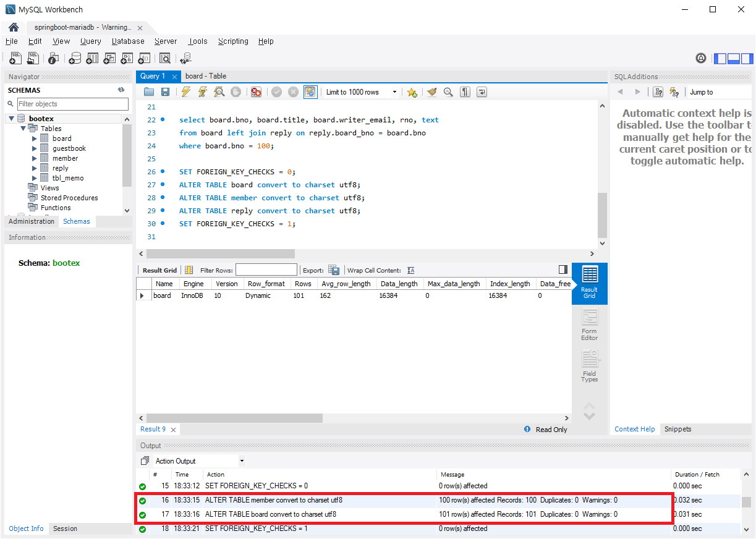The width and height of the screenshot is (756, 539).
Task: Expand the tbl_memo table node
Action: 34,178
